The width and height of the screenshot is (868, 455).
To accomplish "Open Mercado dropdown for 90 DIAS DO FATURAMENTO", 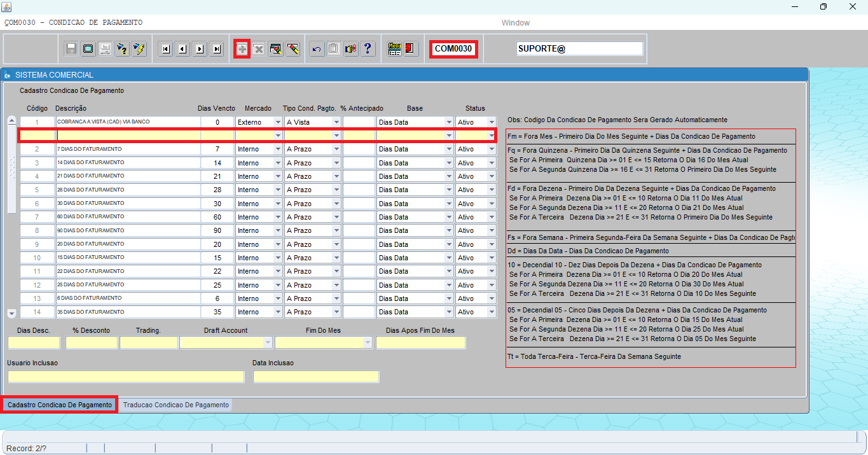I will click(x=278, y=230).
